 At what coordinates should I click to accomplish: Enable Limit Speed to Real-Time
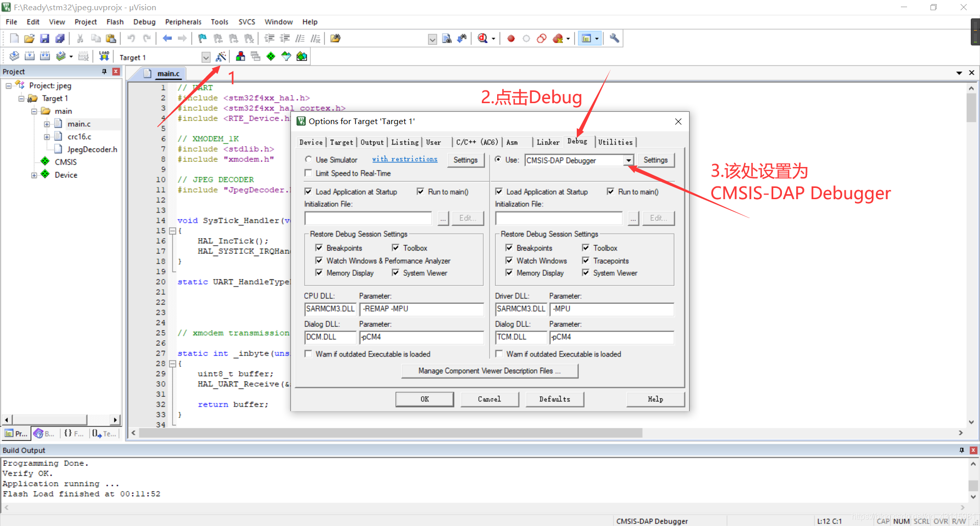pos(308,173)
